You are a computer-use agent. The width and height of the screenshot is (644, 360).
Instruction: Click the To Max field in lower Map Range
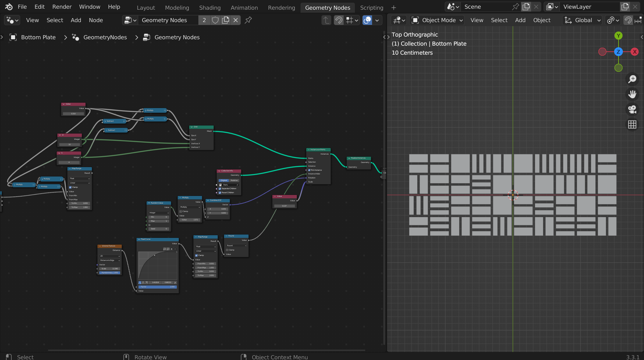click(x=206, y=275)
